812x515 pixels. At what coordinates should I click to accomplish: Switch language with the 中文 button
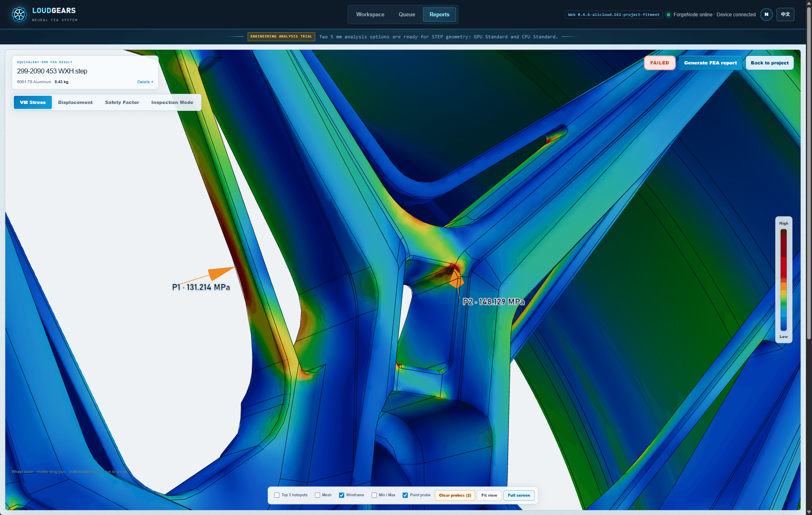click(x=785, y=14)
